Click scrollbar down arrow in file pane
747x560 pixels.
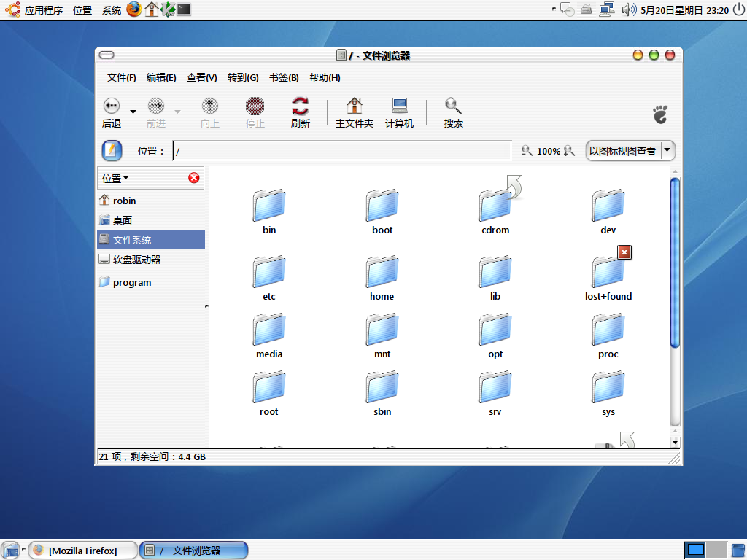675,443
